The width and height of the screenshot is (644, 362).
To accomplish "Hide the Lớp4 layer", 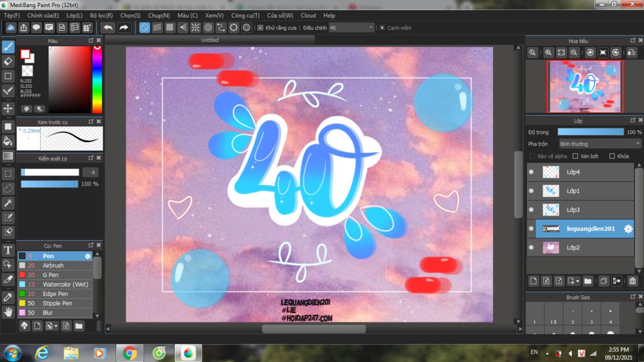I will coord(531,172).
